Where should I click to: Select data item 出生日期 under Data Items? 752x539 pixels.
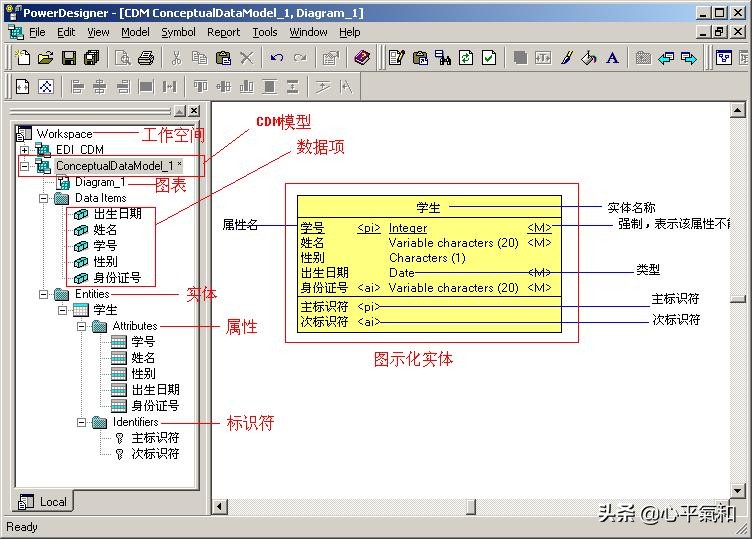click(x=118, y=214)
